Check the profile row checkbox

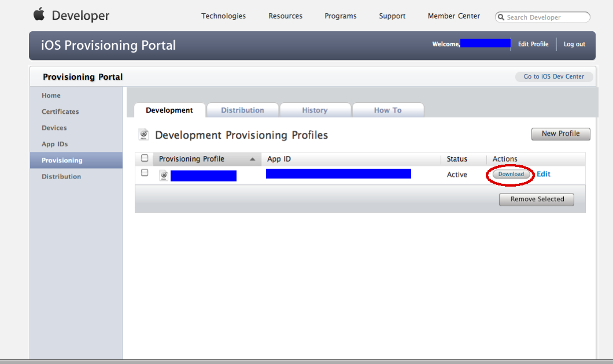145,173
